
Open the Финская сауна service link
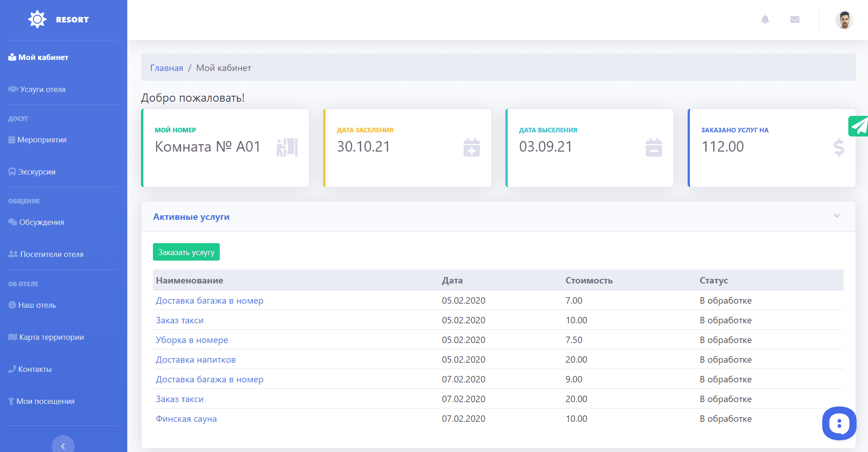point(186,419)
